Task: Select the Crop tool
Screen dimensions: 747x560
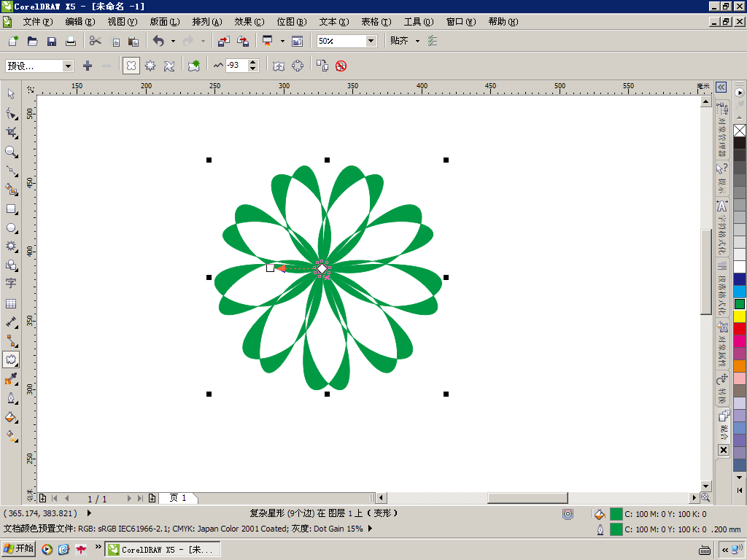Action: pyautogui.click(x=11, y=133)
